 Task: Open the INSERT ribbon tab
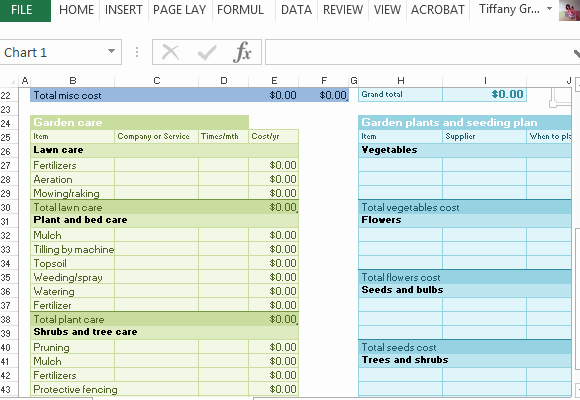click(124, 10)
